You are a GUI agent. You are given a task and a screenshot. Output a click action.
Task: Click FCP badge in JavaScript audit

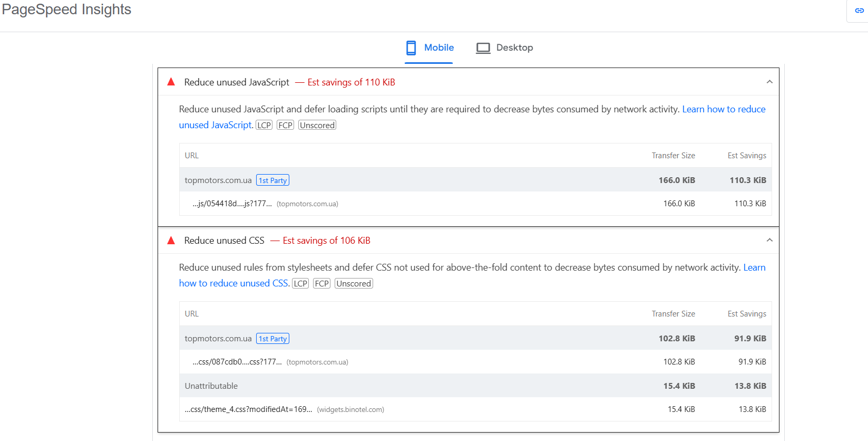pyautogui.click(x=285, y=125)
